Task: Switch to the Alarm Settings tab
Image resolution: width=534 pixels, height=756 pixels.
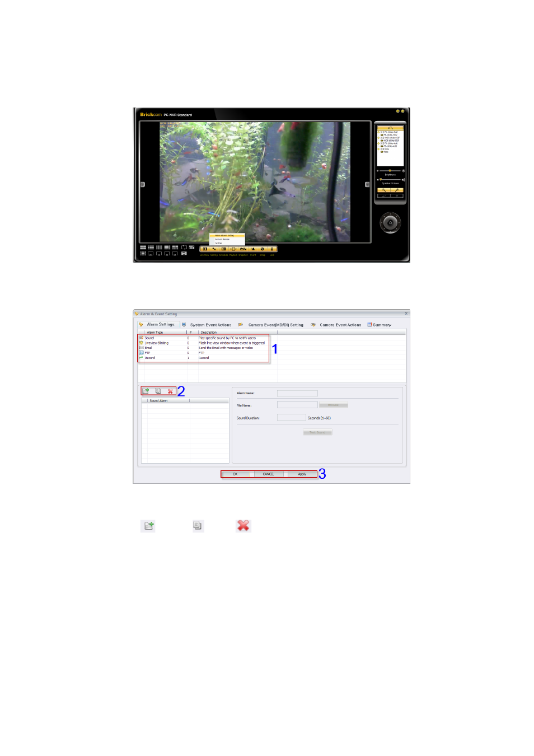Action: click(161, 324)
